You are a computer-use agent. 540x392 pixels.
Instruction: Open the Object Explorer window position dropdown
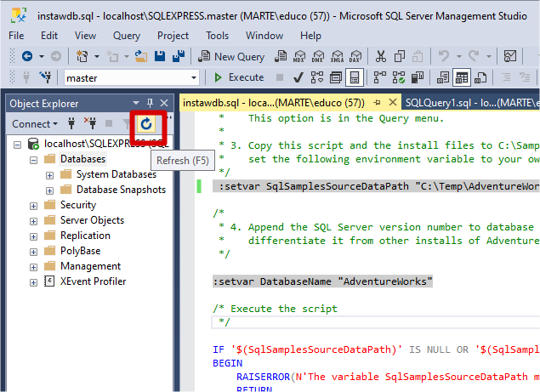(x=136, y=103)
